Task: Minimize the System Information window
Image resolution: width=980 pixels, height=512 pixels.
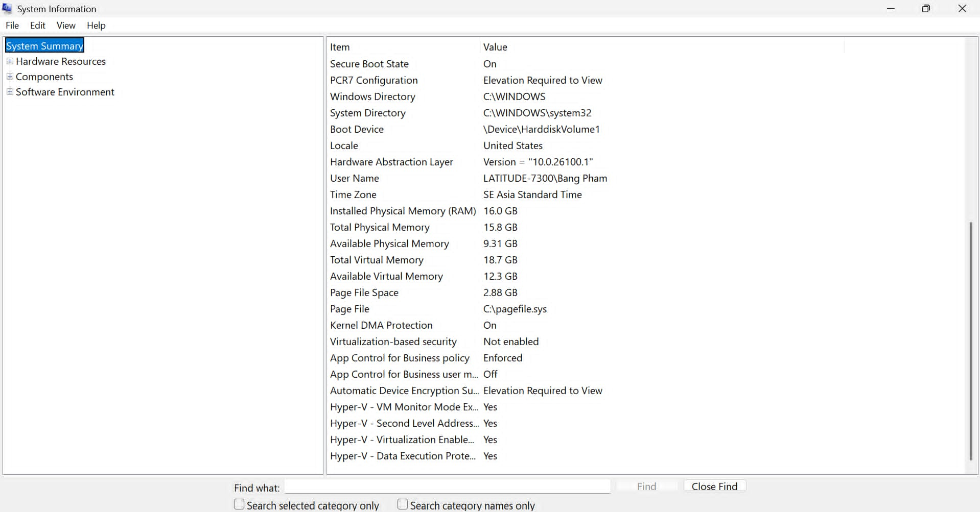Action: click(x=891, y=9)
